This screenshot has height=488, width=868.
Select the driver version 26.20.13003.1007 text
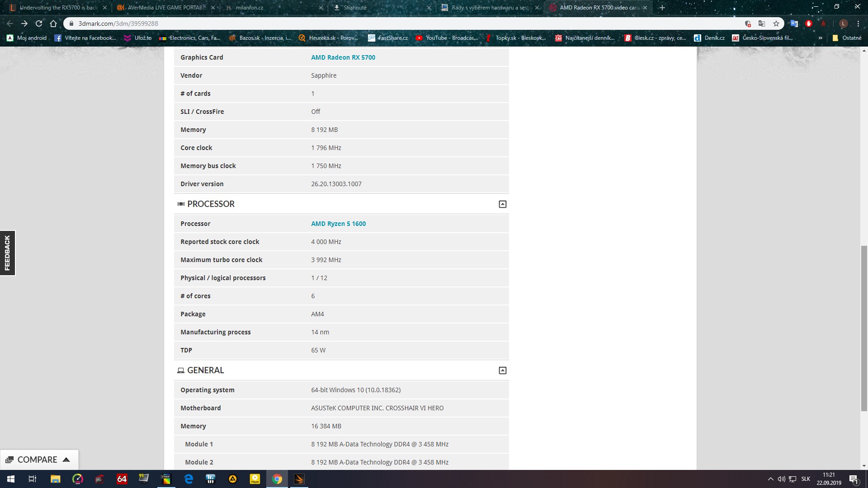[336, 184]
